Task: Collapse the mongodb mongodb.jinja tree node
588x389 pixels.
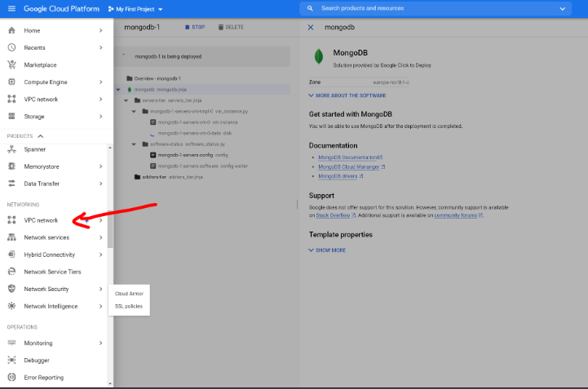Action: click(118, 90)
